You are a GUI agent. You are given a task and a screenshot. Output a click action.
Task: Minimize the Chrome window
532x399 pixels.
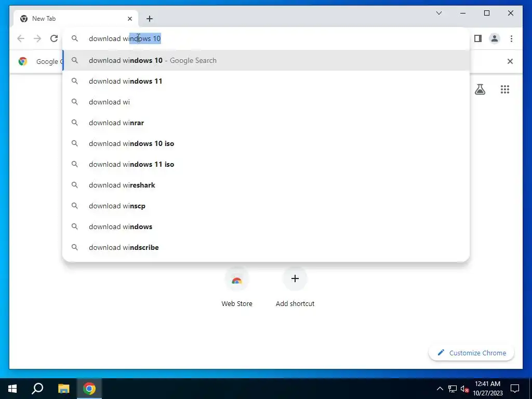(x=463, y=13)
